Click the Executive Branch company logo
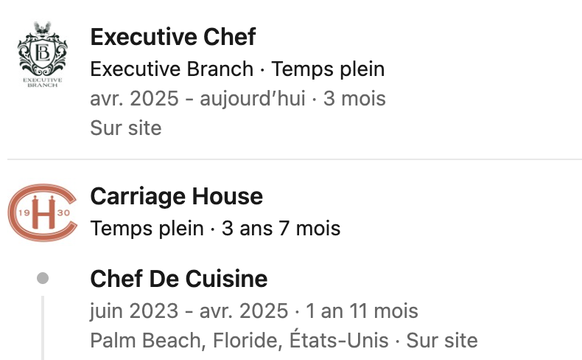The image size is (582, 360). click(43, 54)
